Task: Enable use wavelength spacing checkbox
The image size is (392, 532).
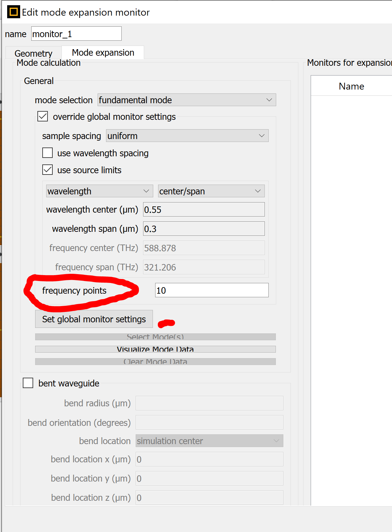Action: (47, 153)
